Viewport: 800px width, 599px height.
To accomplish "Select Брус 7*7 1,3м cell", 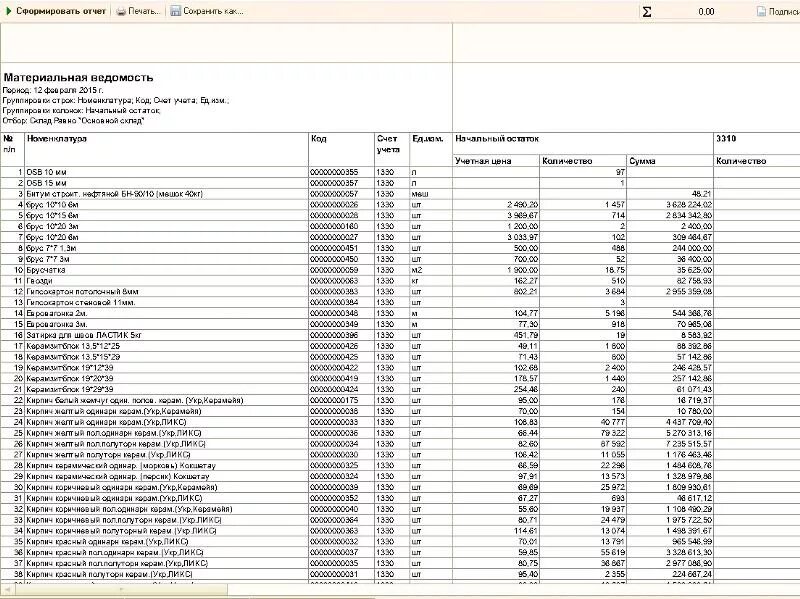I will click(166, 248).
